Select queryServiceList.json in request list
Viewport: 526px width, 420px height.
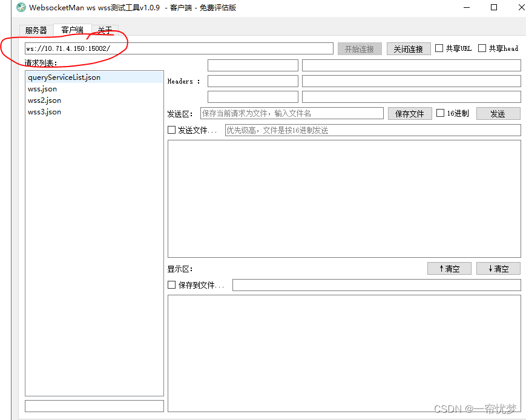[94, 77]
